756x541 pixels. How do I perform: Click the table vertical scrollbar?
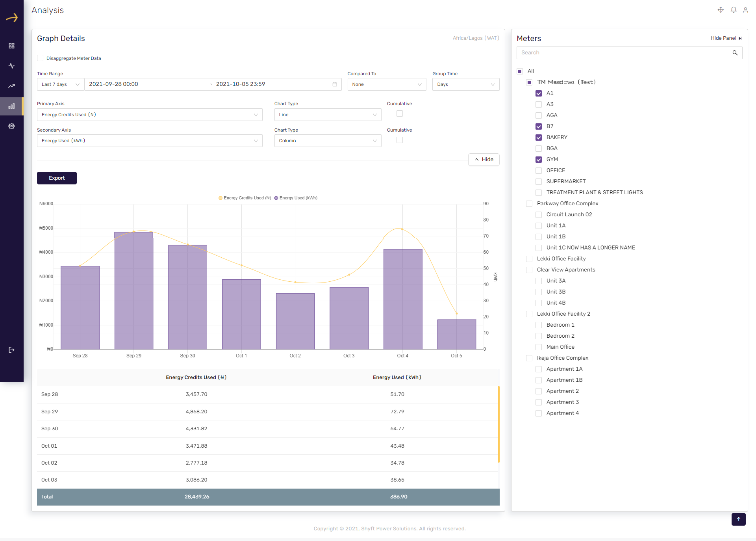click(498, 424)
